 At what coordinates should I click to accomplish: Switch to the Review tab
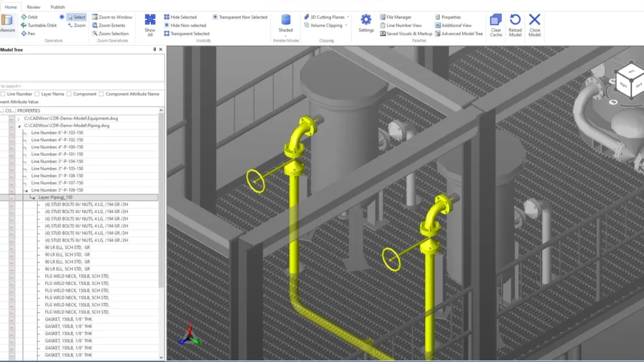coord(33,7)
